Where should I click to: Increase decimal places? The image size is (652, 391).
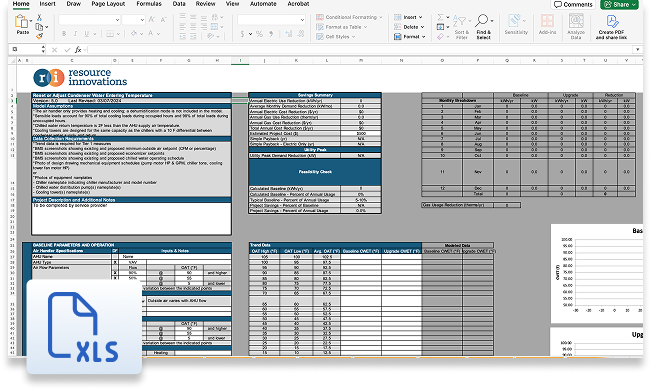pyautogui.click(x=289, y=34)
